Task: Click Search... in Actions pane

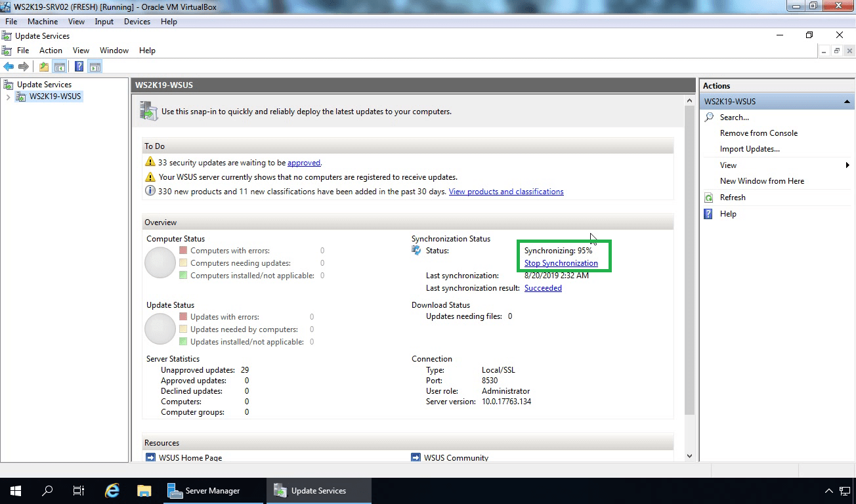Action: [735, 117]
